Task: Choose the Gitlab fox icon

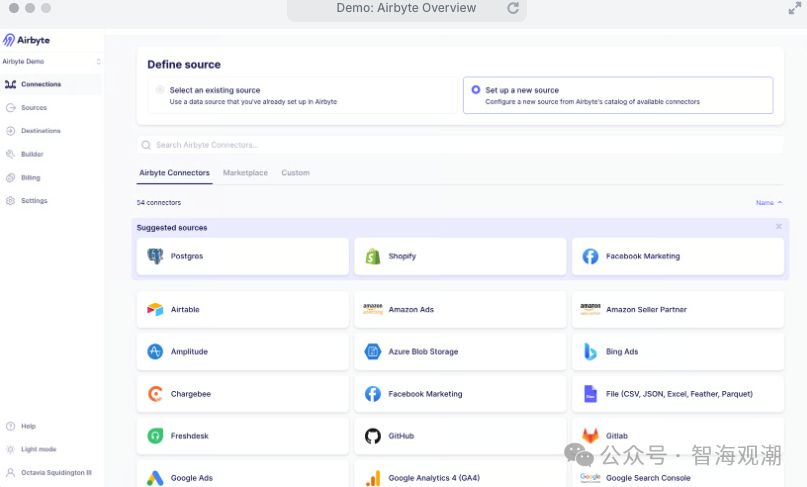Action: 590,436
